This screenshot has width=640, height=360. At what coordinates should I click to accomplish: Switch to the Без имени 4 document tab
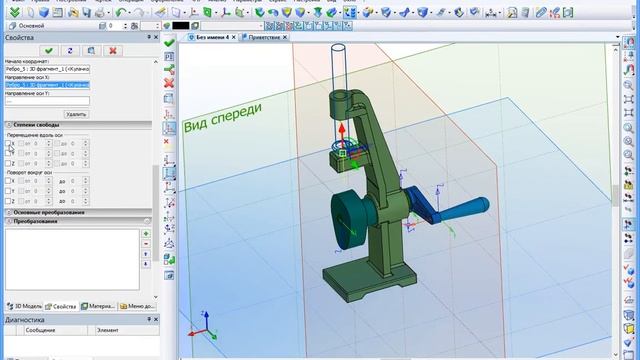(x=212, y=37)
